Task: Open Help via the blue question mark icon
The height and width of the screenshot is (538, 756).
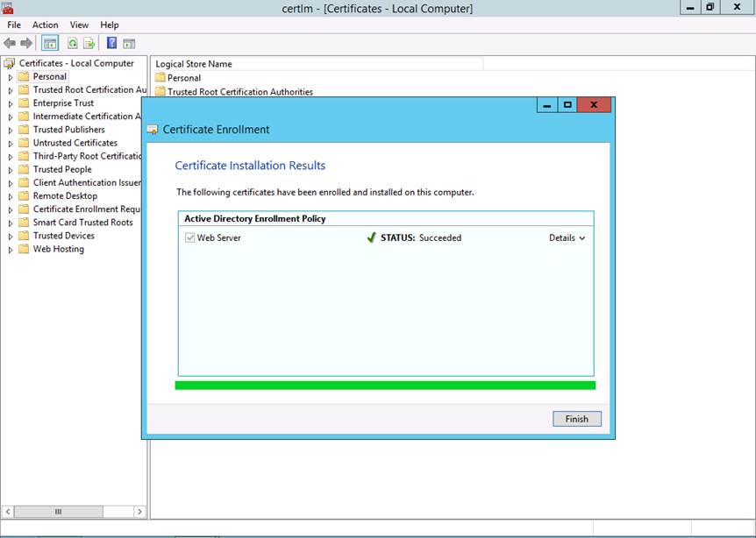Action: coord(112,43)
